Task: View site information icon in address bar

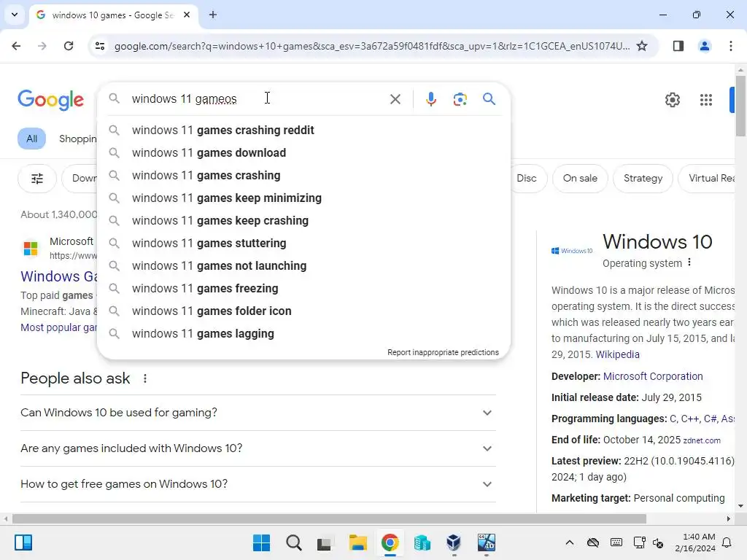Action: click(x=99, y=46)
